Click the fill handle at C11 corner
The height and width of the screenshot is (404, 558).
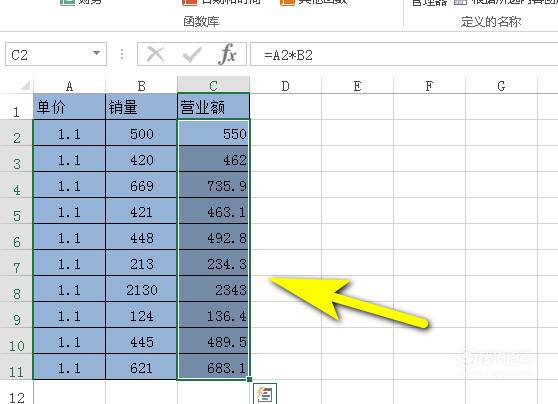249,379
